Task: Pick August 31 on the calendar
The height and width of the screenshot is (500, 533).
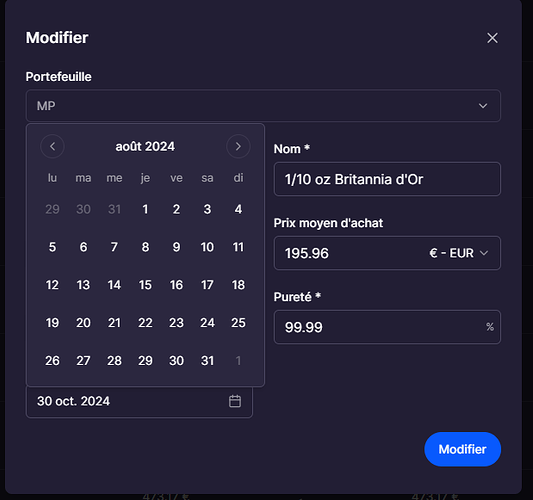Action: click(x=207, y=361)
